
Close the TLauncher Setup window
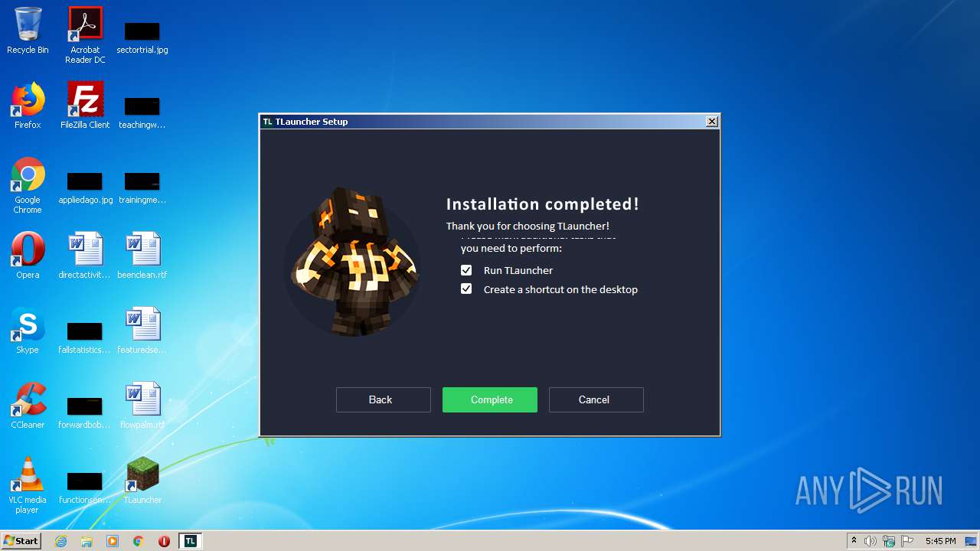[712, 122]
